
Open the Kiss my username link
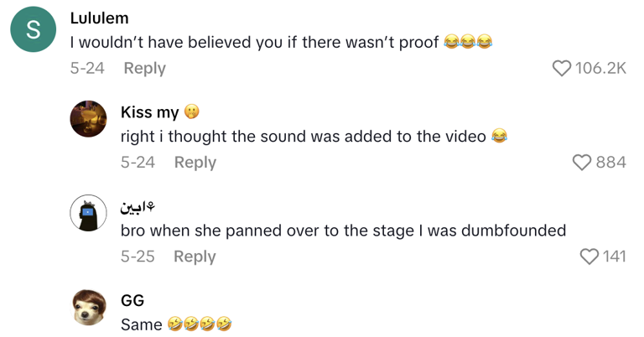pyautogui.click(x=150, y=112)
